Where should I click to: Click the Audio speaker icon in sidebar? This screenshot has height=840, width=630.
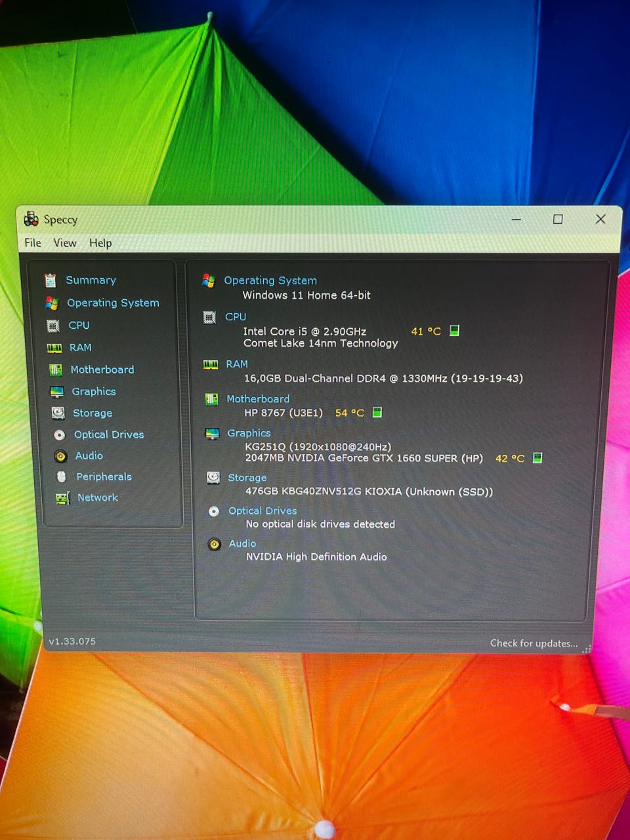point(61,456)
